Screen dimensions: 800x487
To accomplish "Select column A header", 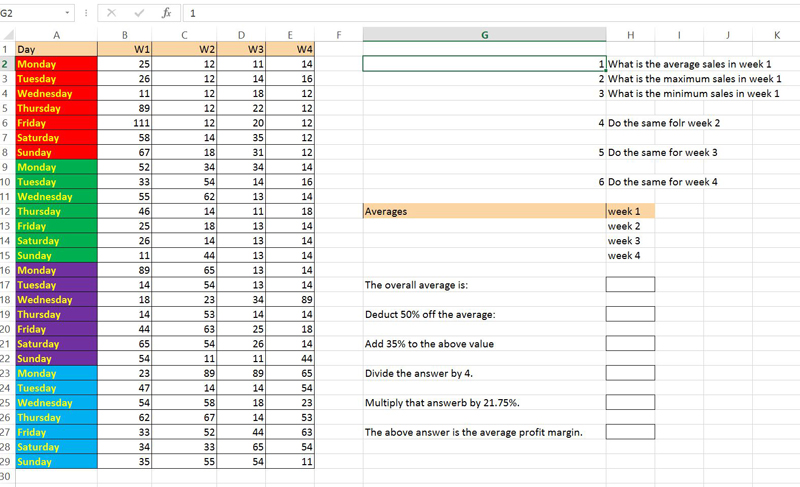I will pyautogui.click(x=56, y=35).
